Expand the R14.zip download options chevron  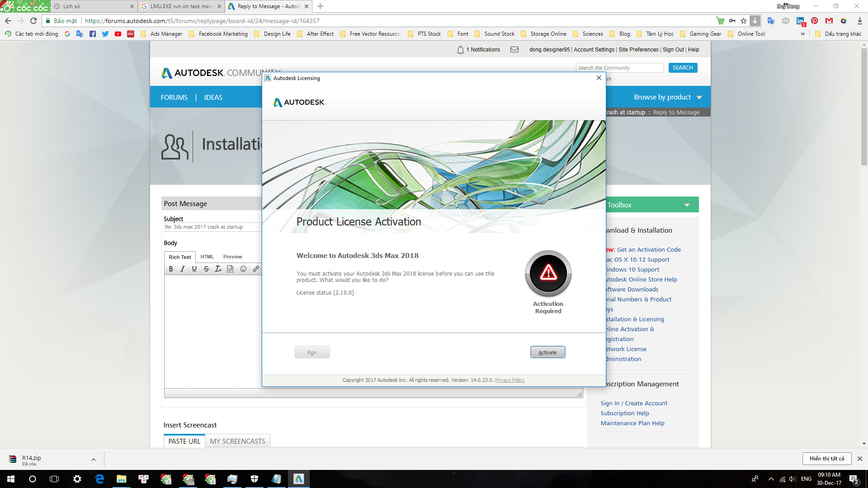click(x=94, y=460)
